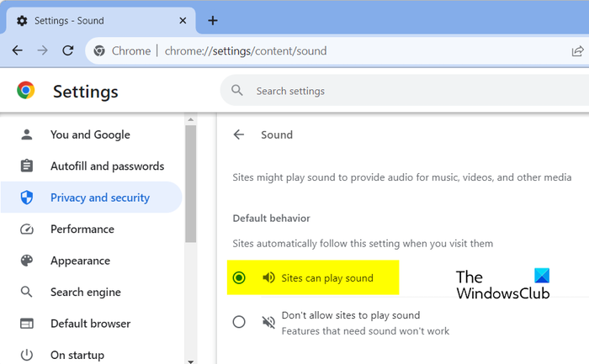The image size is (589, 364).
Task: Open Autofill and passwords settings
Action: tap(107, 166)
